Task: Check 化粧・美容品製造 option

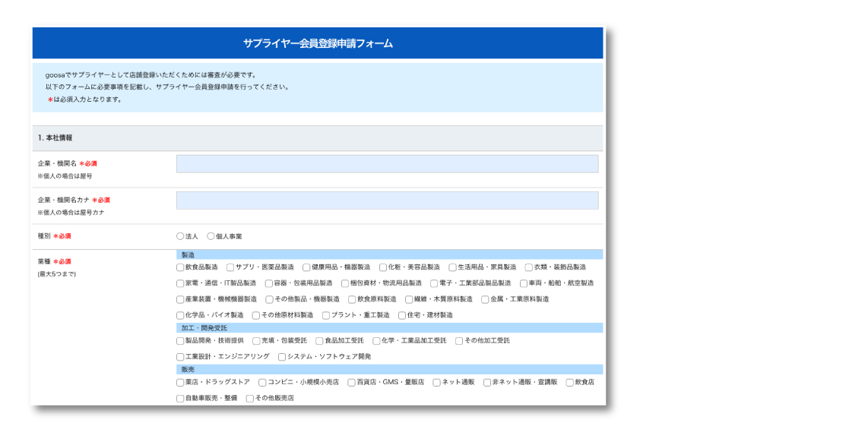Action: [383, 267]
